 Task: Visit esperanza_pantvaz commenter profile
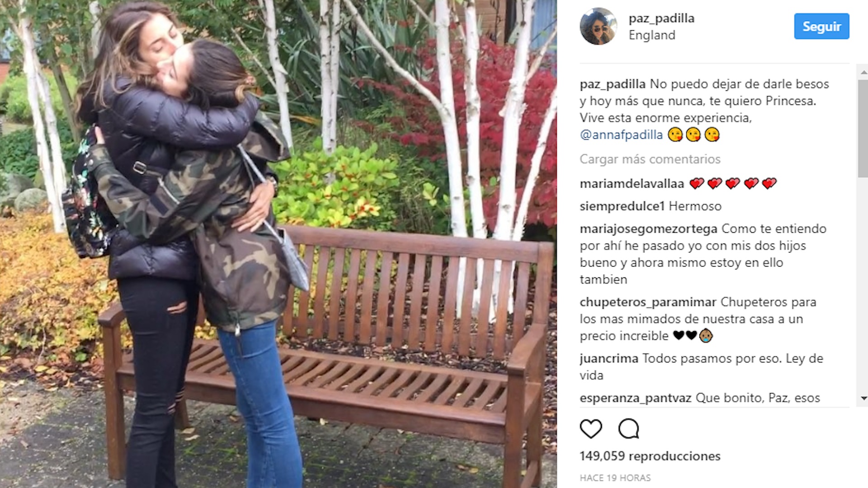coord(636,398)
